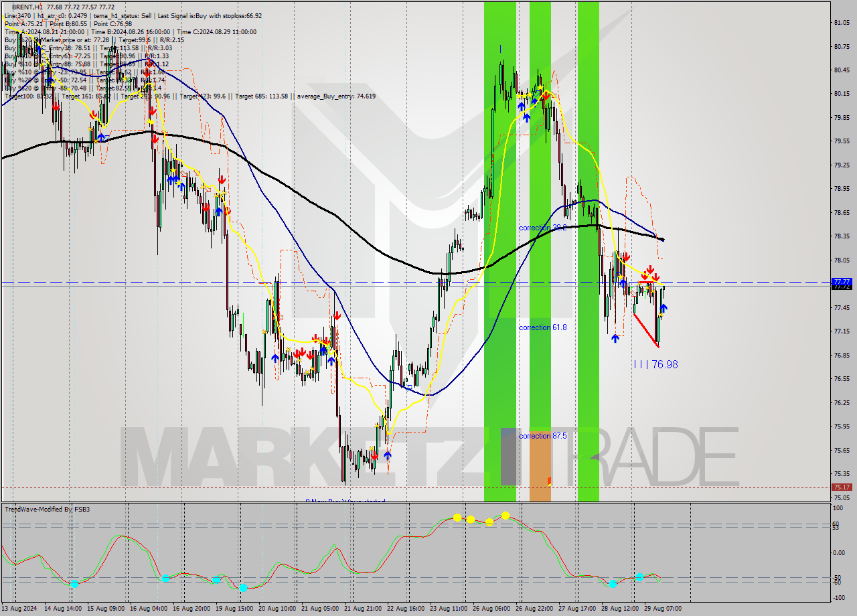Click the 'Point A:75.21' text
The image size is (857, 616).
(23, 23)
